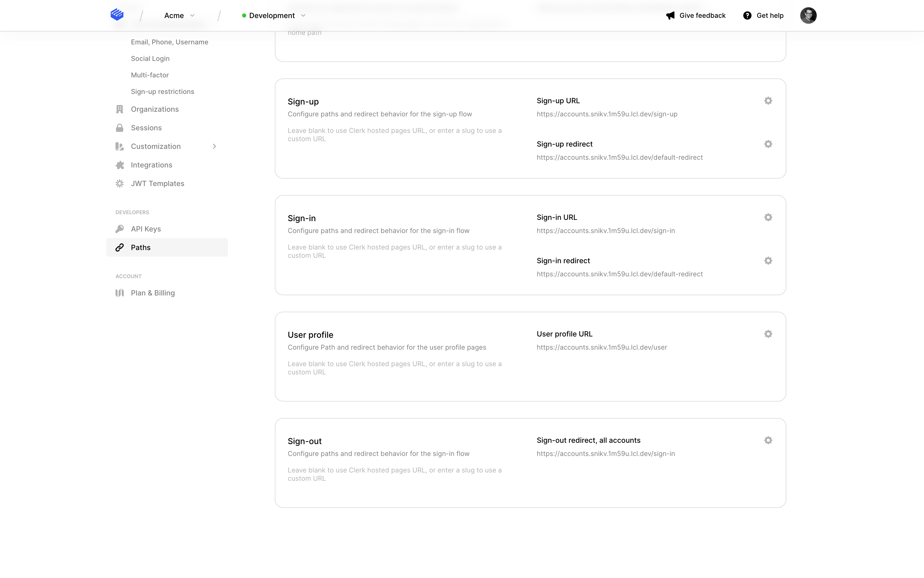Click the API Keys key icon
Screen dimensions: 924x578
click(x=120, y=229)
